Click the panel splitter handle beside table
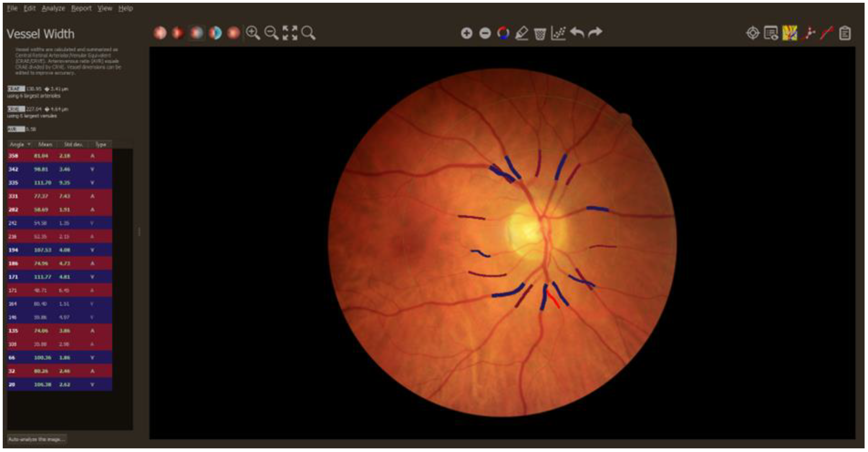Viewport: 868px width, 452px height. (139, 231)
